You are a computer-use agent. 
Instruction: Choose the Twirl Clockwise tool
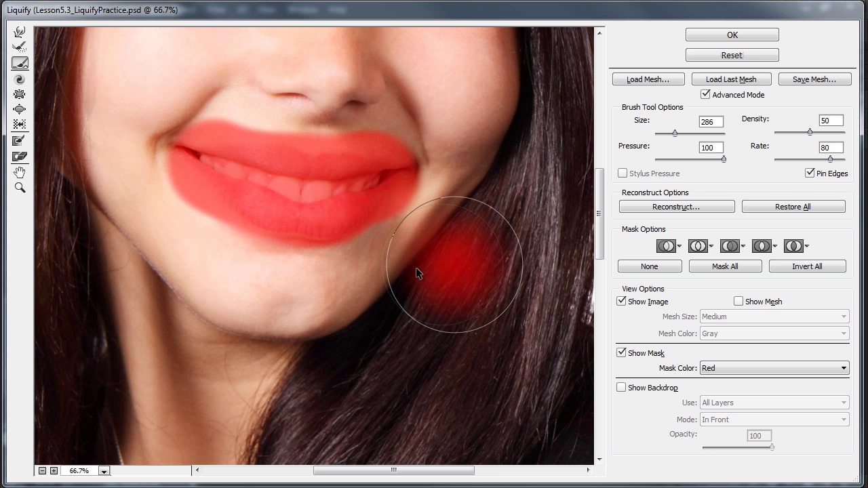pos(20,79)
